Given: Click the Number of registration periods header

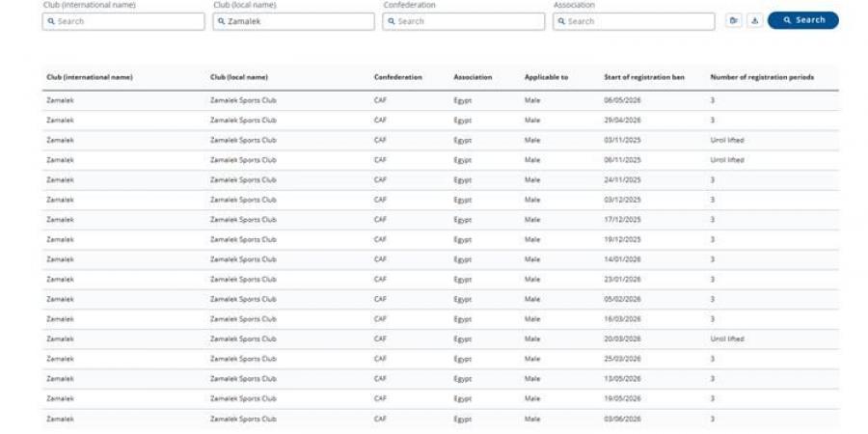Looking at the screenshot, I should point(762,77).
